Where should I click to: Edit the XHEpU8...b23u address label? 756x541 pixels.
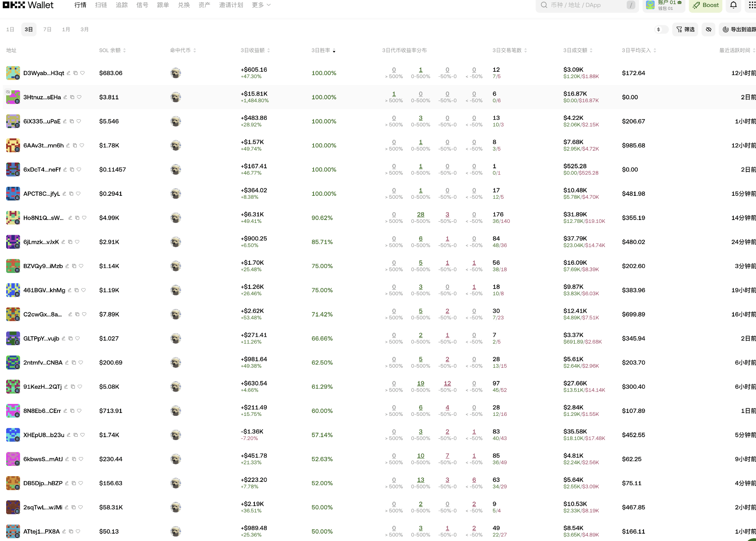click(69, 435)
